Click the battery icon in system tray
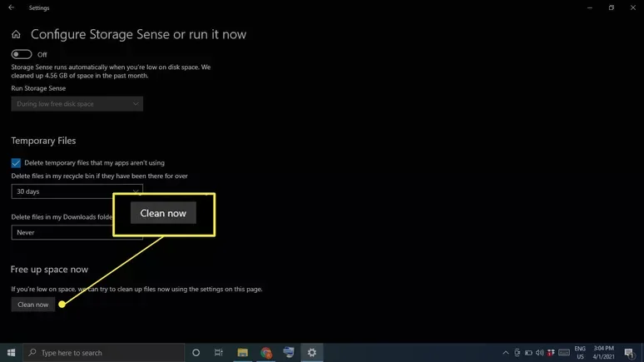The image size is (644, 362). (528, 353)
